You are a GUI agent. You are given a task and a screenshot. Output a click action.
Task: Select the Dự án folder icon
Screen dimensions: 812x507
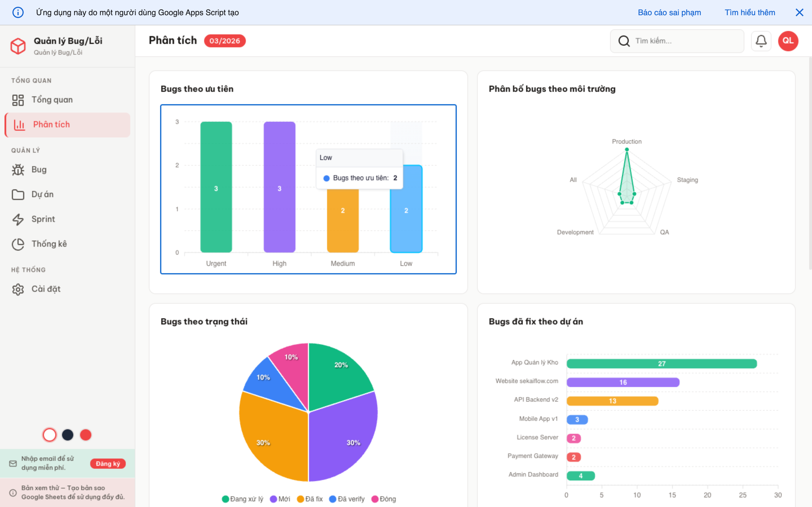(x=18, y=194)
